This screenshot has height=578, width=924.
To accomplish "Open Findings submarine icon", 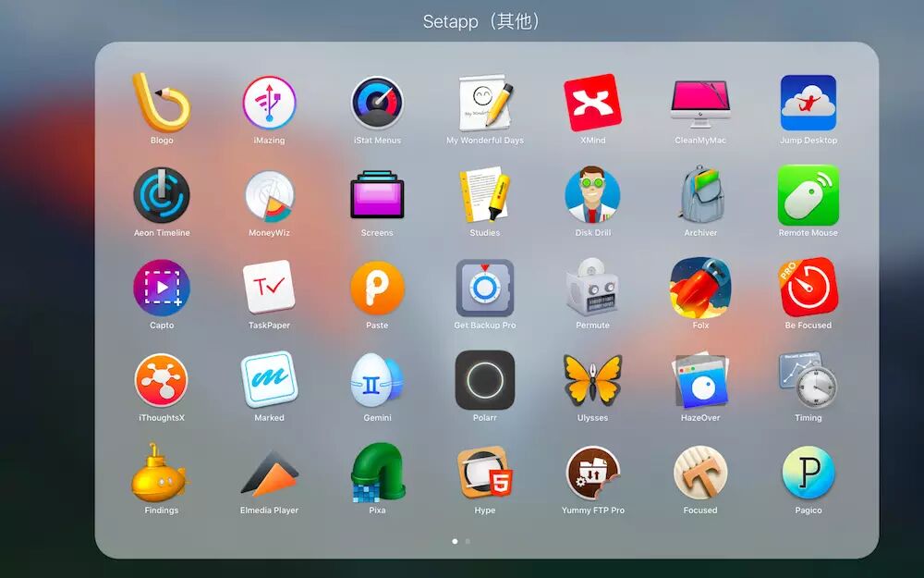I will point(160,473).
